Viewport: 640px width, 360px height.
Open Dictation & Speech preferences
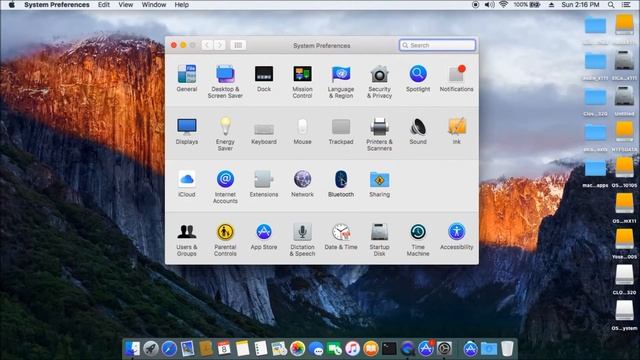[302, 240]
